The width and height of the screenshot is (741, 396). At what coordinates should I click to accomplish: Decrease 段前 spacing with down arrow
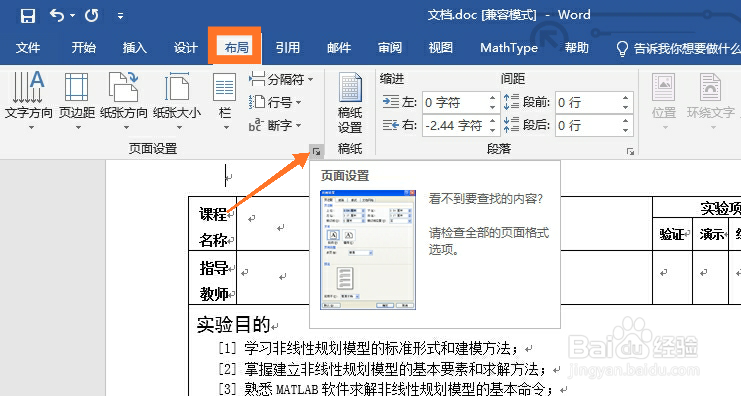click(626, 108)
